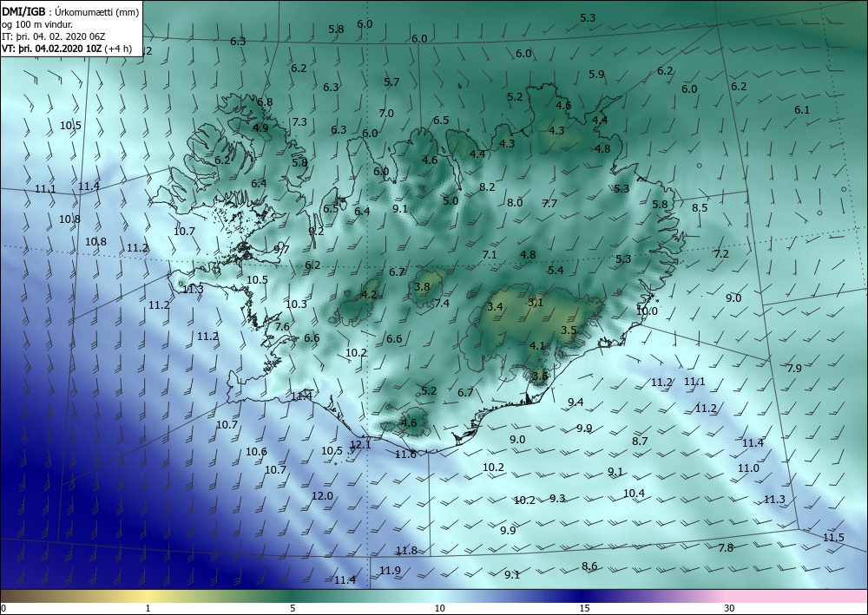The width and height of the screenshot is (868, 615).
Task: Click the map value 11.0
Action: point(748,468)
